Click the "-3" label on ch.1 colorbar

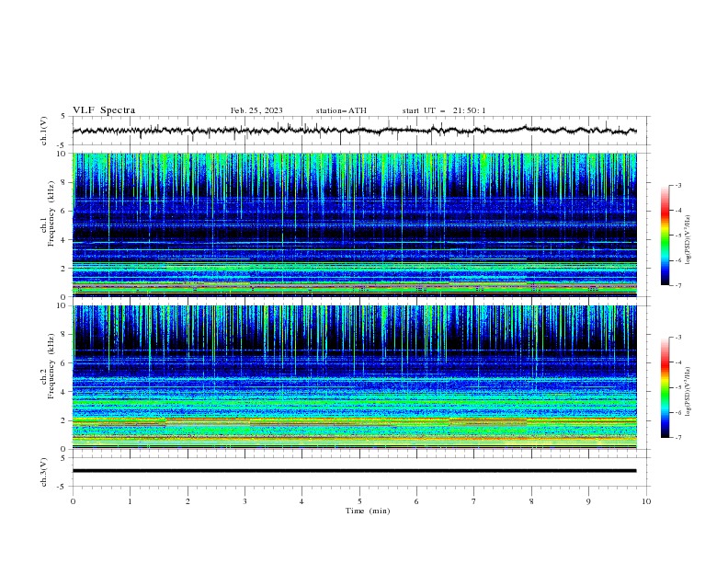678,185
